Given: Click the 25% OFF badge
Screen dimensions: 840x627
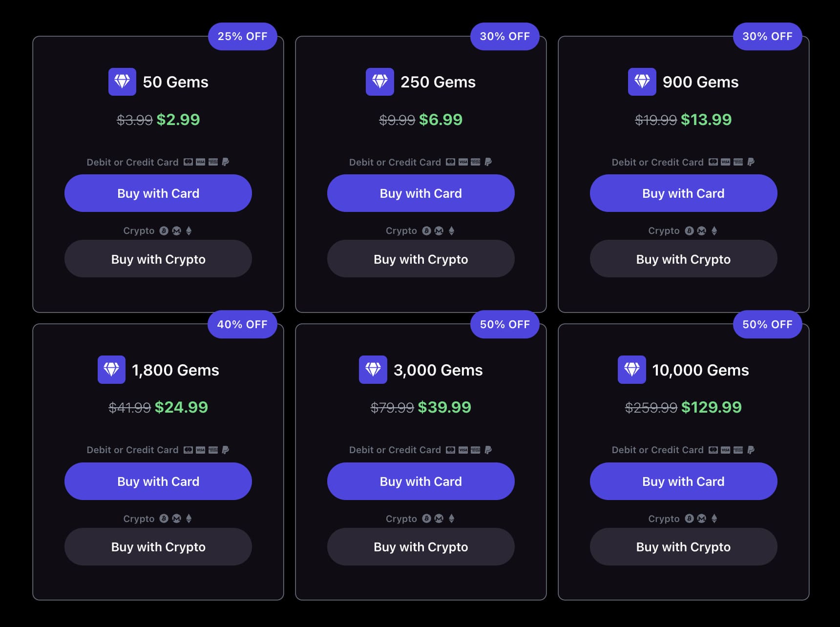Looking at the screenshot, I should pyautogui.click(x=242, y=36).
